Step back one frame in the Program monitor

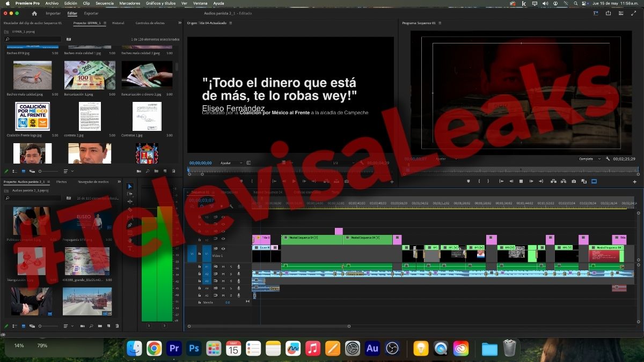tap(511, 181)
